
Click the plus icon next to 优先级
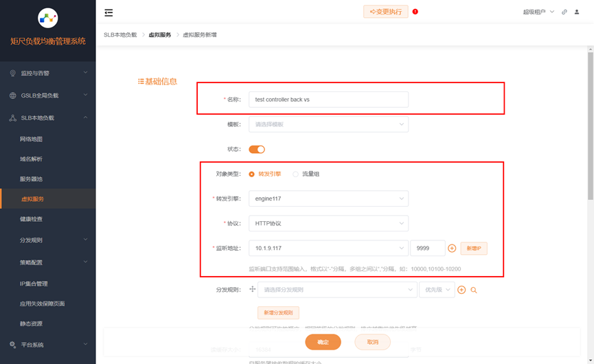(461, 290)
